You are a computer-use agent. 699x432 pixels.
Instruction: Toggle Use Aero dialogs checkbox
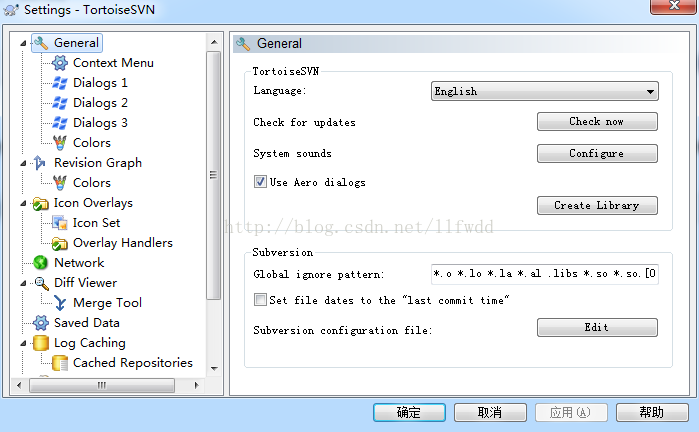[x=260, y=181]
